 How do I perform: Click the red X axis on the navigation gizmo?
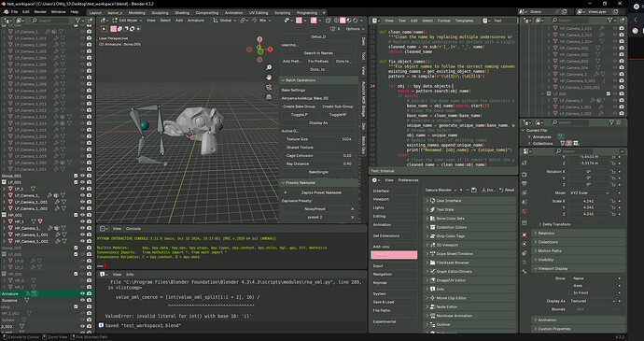[270, 50]
